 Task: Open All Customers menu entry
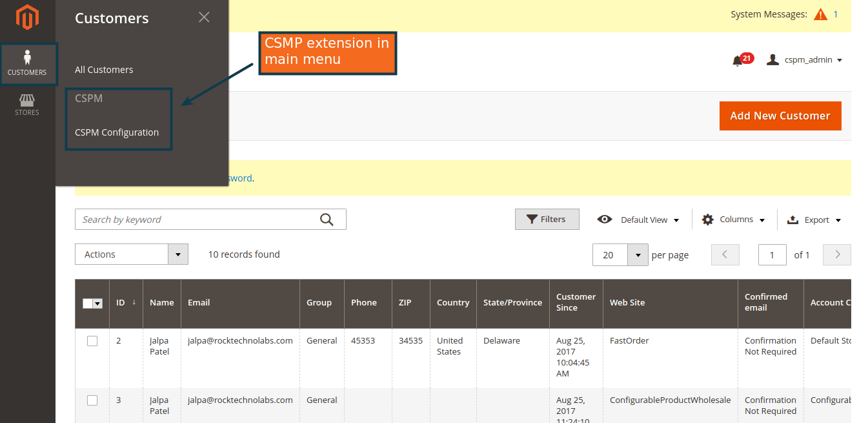[104, 70]
